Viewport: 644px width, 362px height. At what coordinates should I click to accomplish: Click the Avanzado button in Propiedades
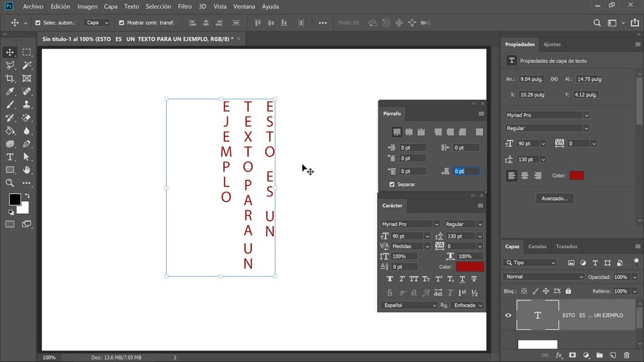pos(554,199)
